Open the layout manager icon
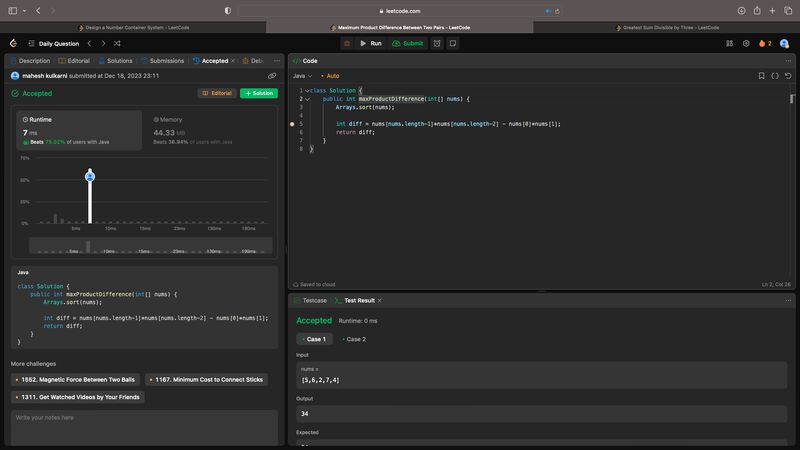The height and width of the screenshot is (450, 800). [730, 43]
